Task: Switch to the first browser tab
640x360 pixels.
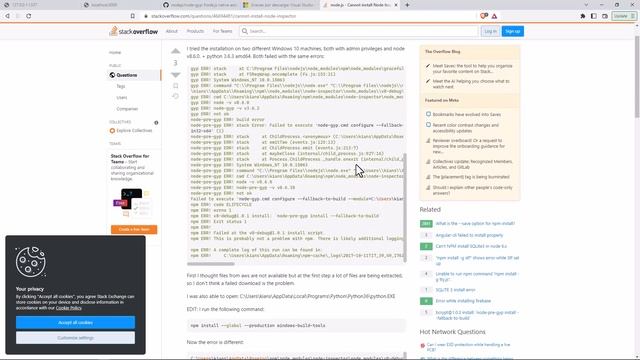Action: tap(40, 5)
